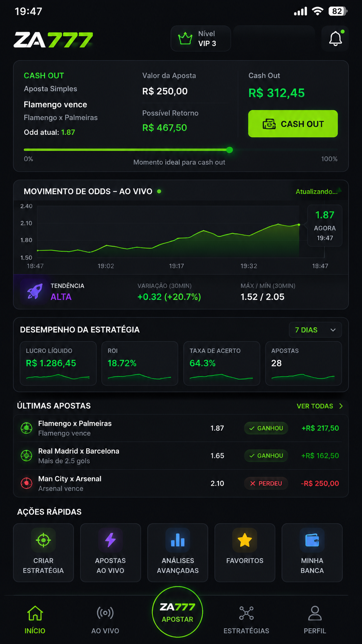Open the PERFIL tab
This screenshot has height=644, width=362.
point(315,619)
